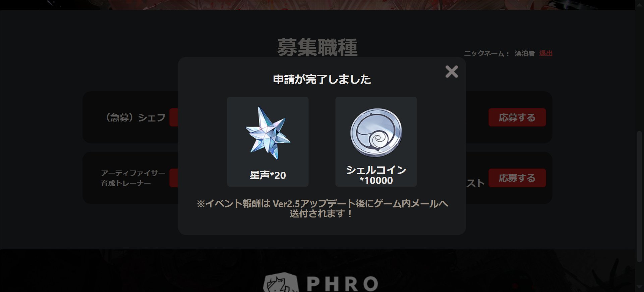Apply with the top-right 応募する button
This screenshot has width=644, height=292.
(517, 117)
